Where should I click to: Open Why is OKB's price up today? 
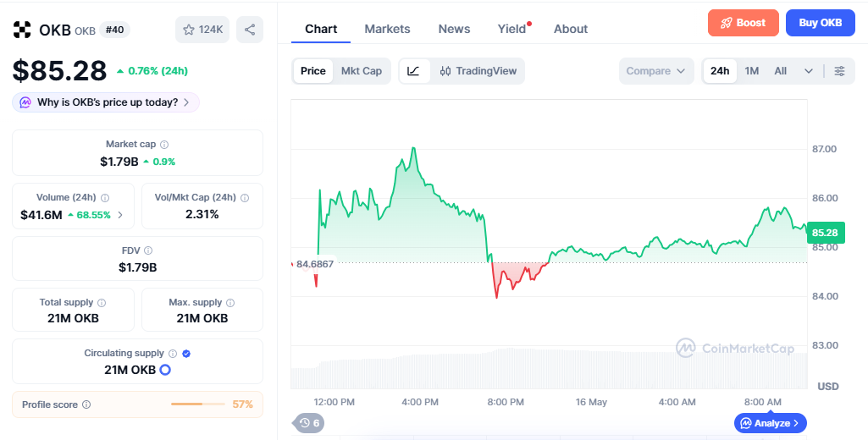tap(106, 102)
